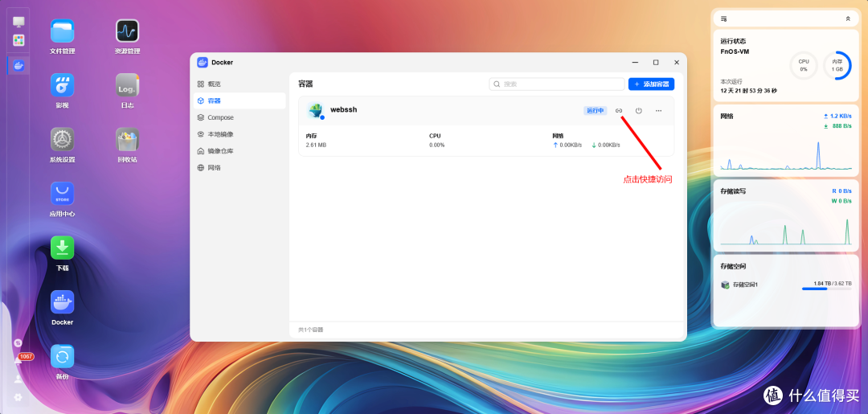Collapse the widget panel with double chevron
The width and height of the screenshot is (868, 414).
[x=848, y=18]
